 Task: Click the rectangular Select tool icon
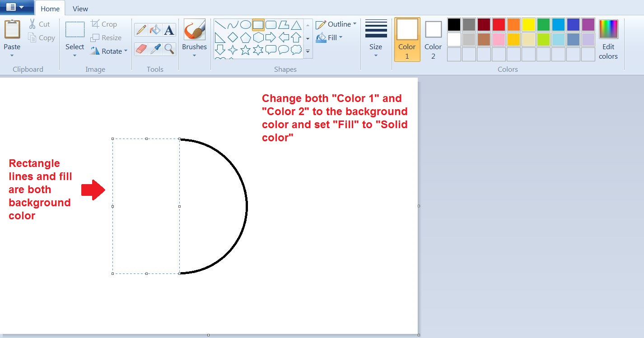coord(75,29)
